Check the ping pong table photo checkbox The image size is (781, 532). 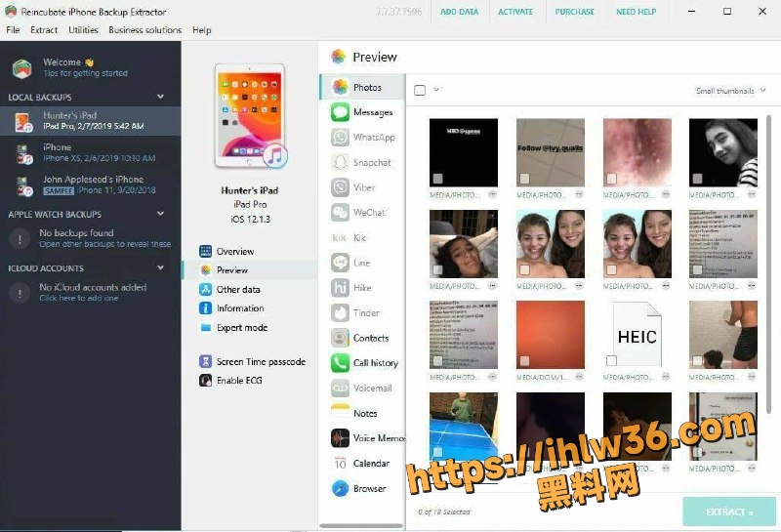(437, 452)
